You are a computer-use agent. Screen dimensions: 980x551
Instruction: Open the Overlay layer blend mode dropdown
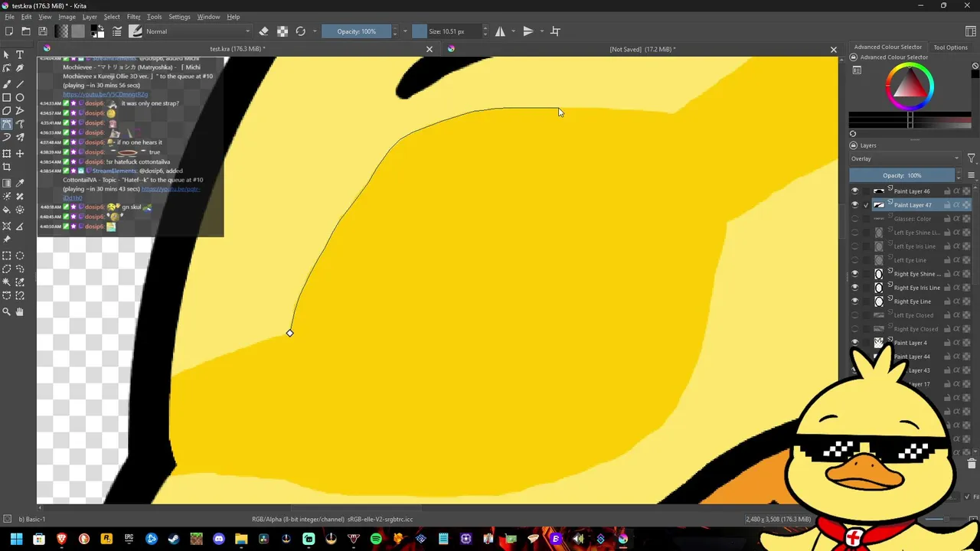(905, 158)
